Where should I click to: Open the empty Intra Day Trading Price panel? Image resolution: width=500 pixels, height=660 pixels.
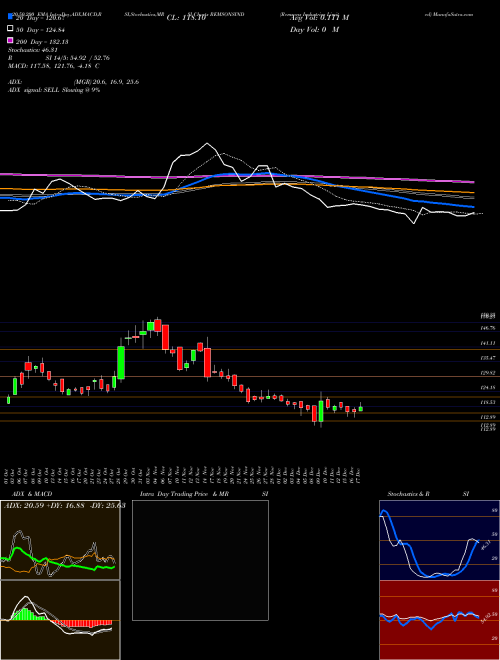(200, 560)
